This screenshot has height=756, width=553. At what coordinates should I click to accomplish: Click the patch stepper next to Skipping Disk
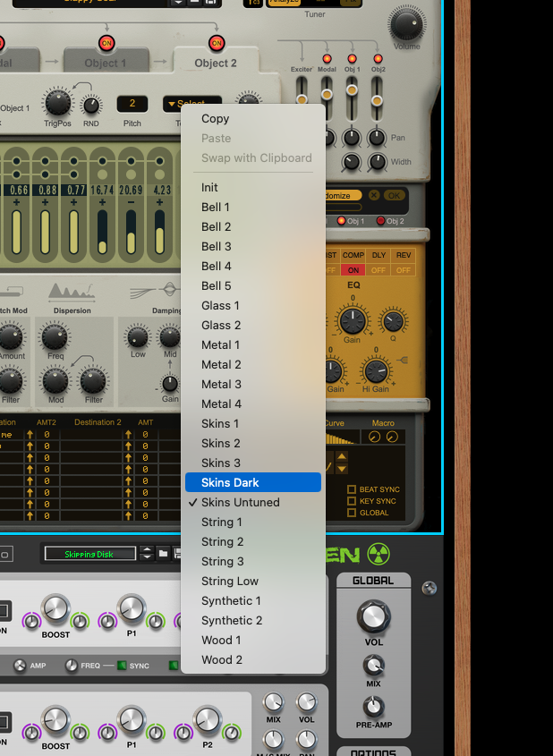coord(148,554)
